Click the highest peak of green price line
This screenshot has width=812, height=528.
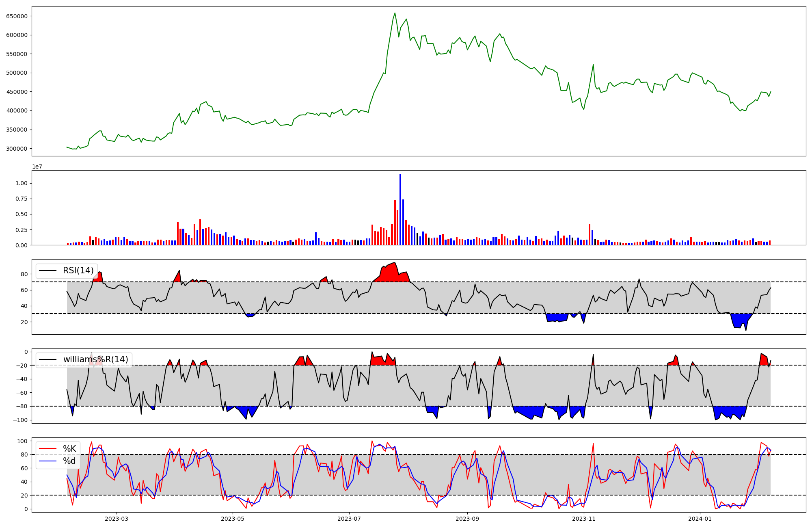(x=395, y=13)
